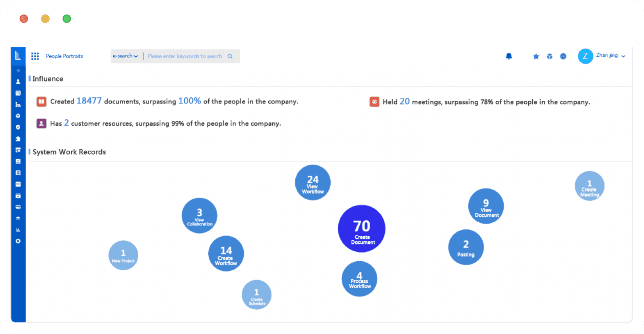The height and width of the screenshot is (334, 644).
Task: Open settings gear in sidebar
Action: pyautogui.click(x=18, y=241)
